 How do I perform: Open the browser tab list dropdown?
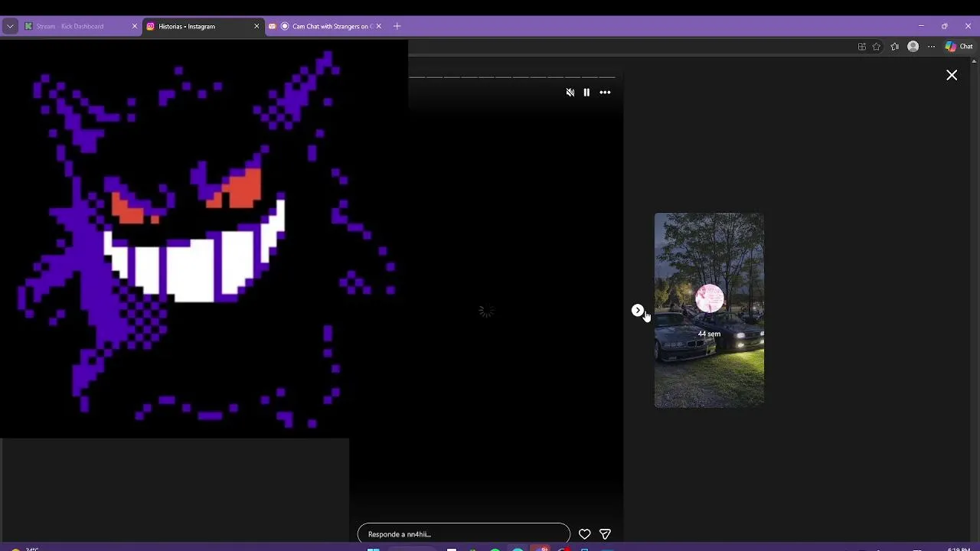click(10, 26)
